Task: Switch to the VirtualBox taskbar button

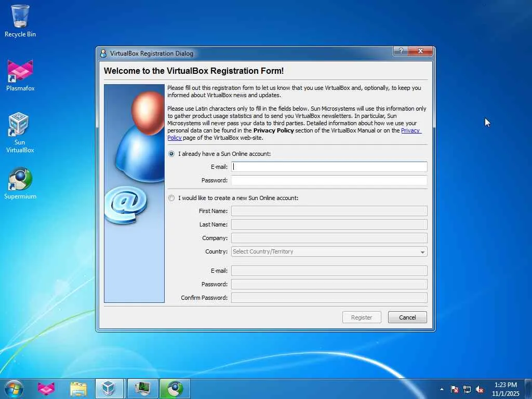Action: [x=109, y=389]
